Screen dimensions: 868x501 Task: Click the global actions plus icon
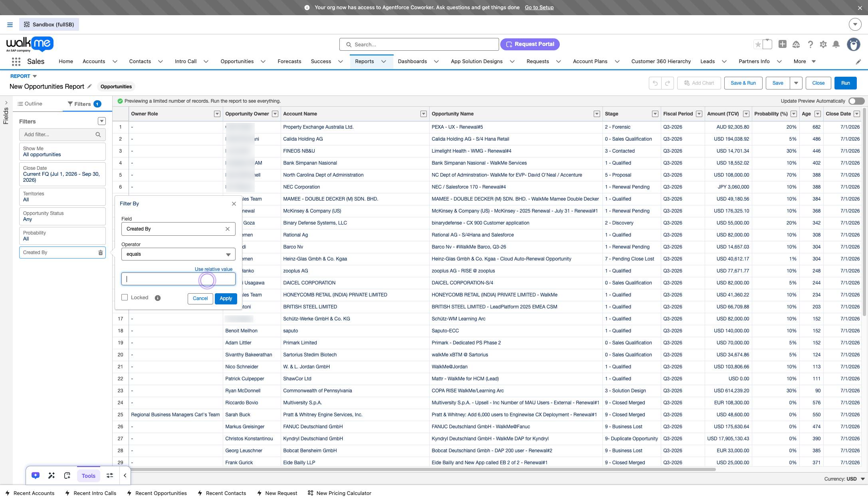783,44
